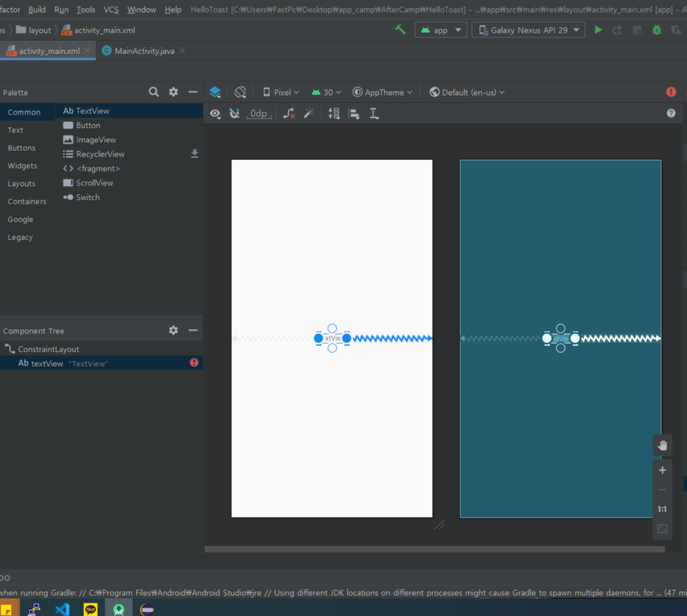Minimize the Component Tree panel

tap(193, 330)
